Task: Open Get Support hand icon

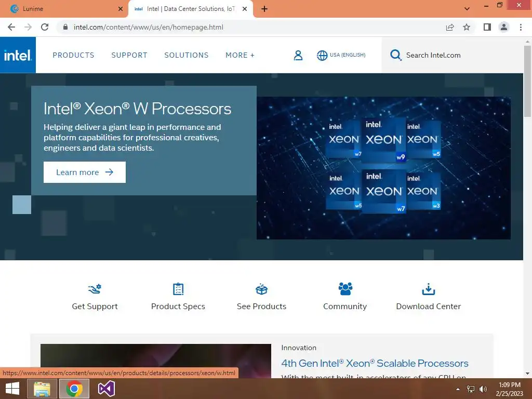Action: coord(95,289)
